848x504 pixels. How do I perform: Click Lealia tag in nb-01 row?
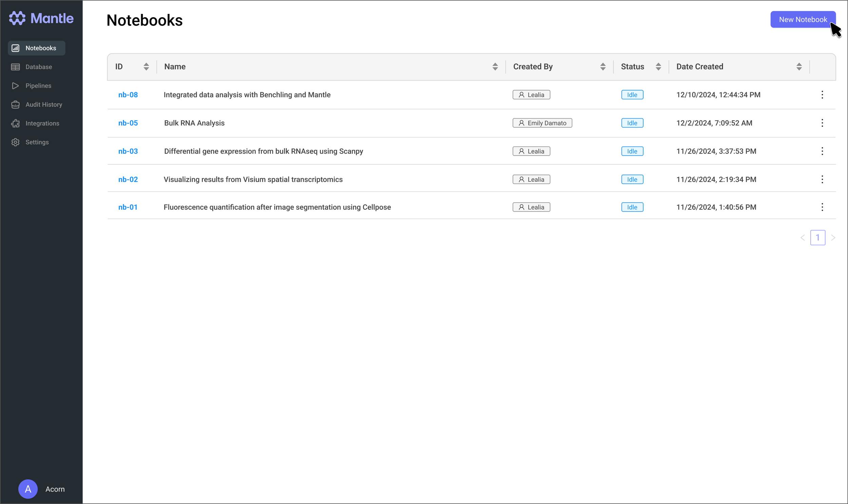(531, 207)
